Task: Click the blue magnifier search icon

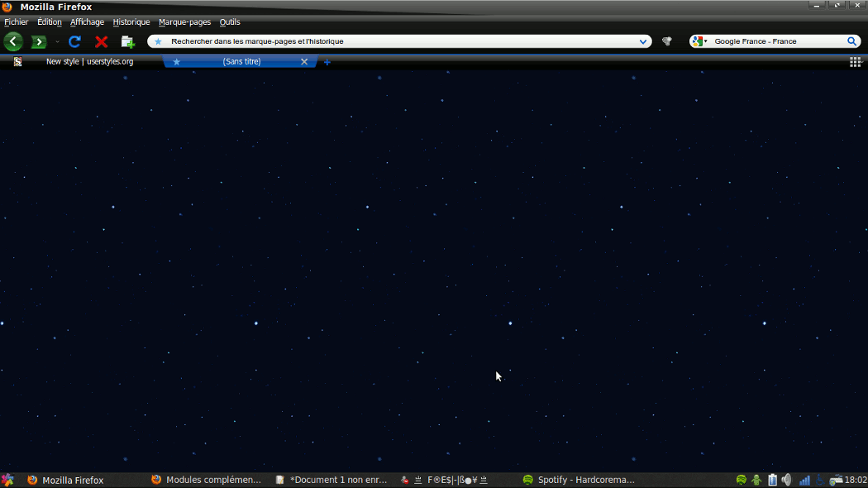Action: pyautogui.click(x=852, y=41)
